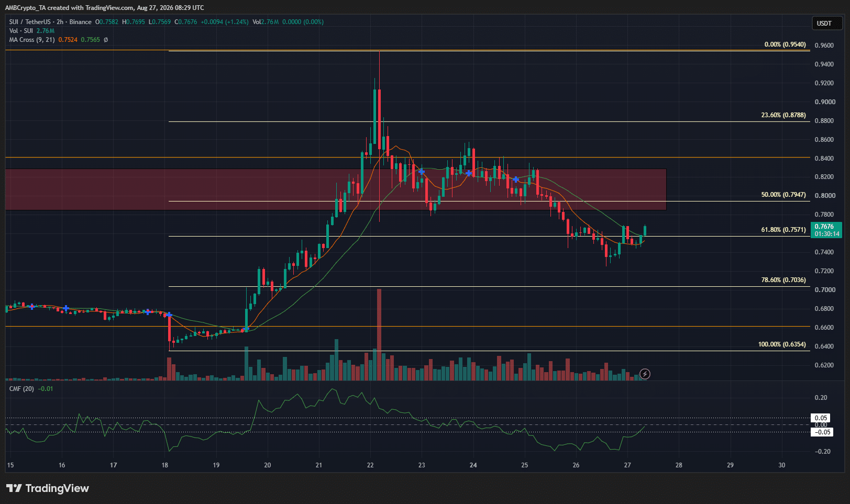Click the tallest red volume bar
Image resolution: width=850 pixels, height=504 pixels.
coord(379,334)
